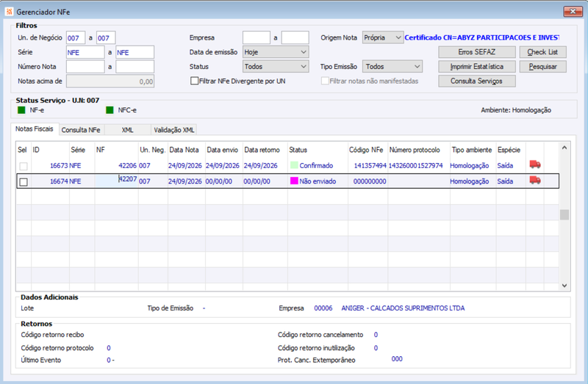Click the first Número Nota field

click(85, 67)
